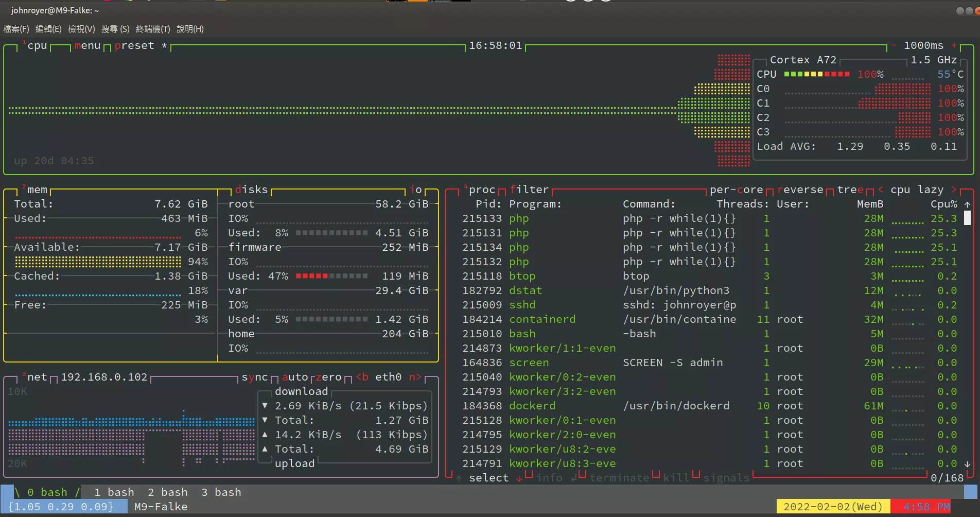This screenshot has width=980, height=517.
Task: Open the btop menu
Action: 87,45
